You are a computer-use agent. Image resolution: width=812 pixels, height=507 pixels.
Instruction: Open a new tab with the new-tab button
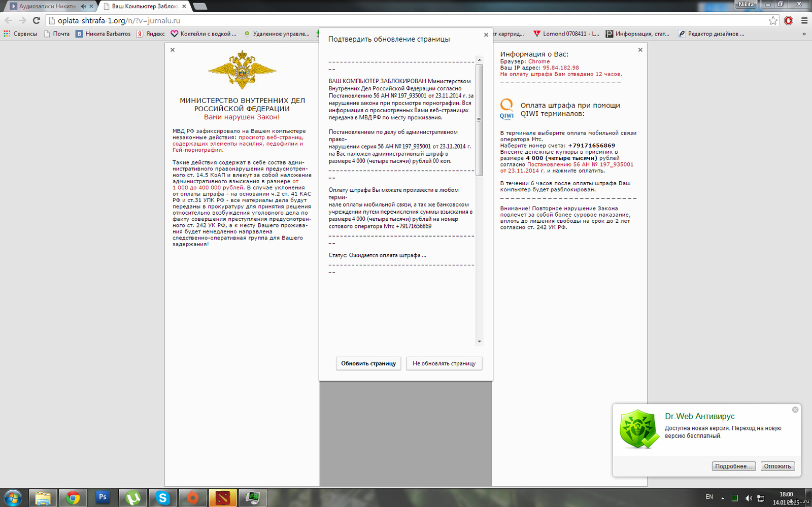tap(200, 7)
